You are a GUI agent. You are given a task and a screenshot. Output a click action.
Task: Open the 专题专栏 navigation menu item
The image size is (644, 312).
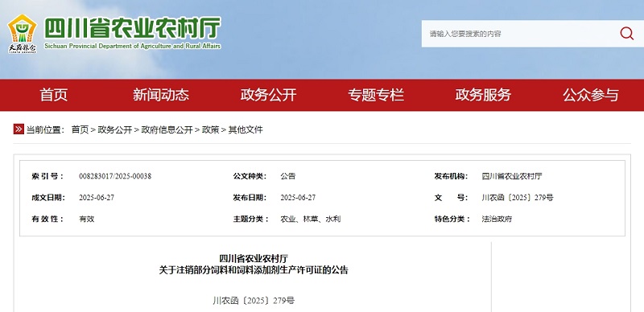tap(376, 95)
